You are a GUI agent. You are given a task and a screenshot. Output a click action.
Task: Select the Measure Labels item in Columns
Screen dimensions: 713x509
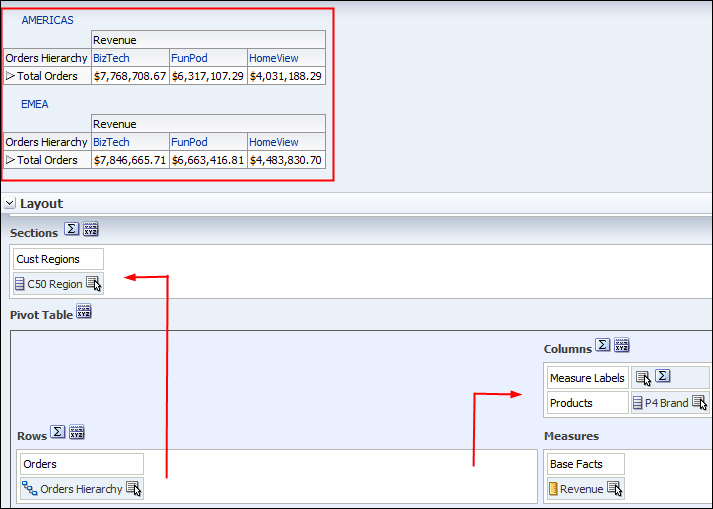[x=587, y=378]
